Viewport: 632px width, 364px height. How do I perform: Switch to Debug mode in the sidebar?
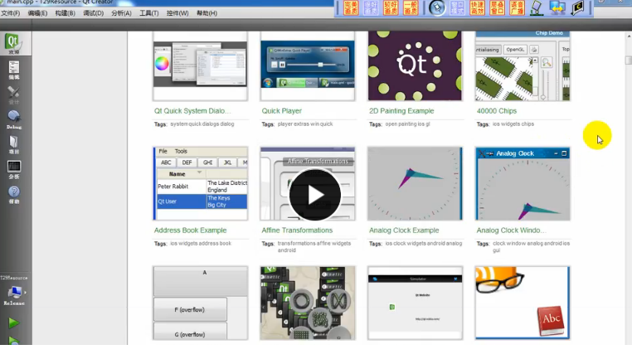click(x=13, y=119)
